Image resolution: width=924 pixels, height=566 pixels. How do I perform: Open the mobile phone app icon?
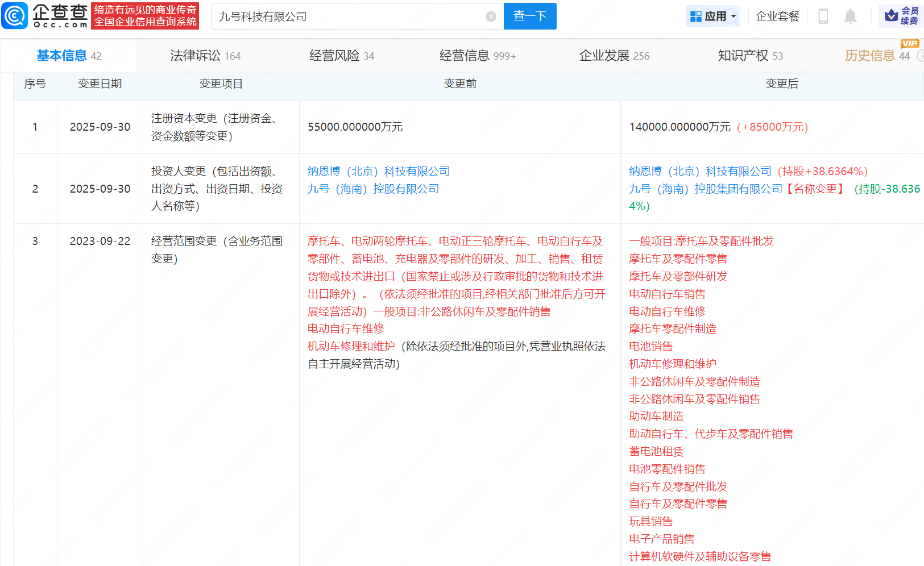tap(823, 16)
